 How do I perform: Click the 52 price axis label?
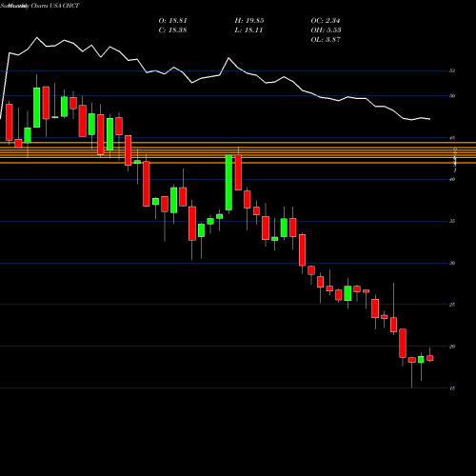452,70
